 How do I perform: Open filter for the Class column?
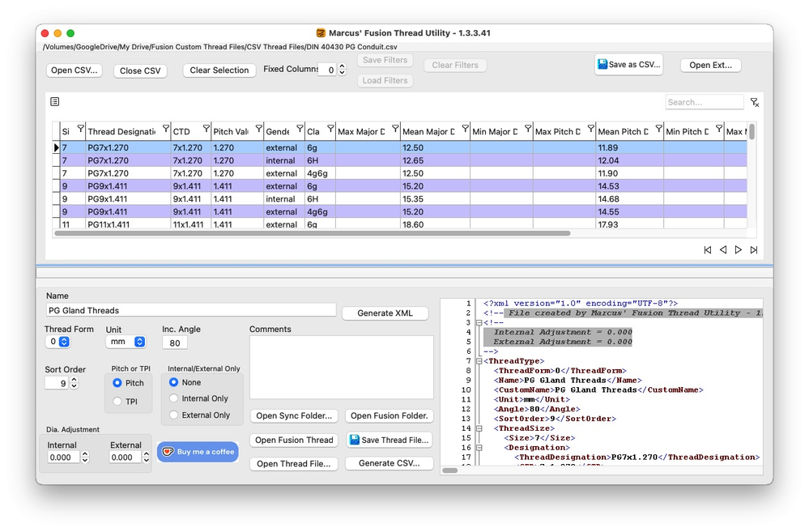[x=330, y=129]
